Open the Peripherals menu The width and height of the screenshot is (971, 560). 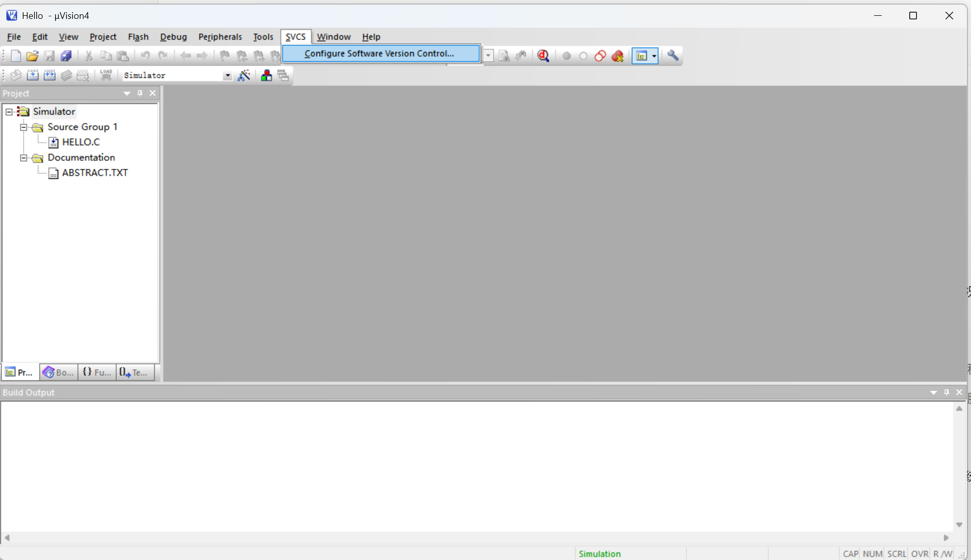tap(220, 37)
